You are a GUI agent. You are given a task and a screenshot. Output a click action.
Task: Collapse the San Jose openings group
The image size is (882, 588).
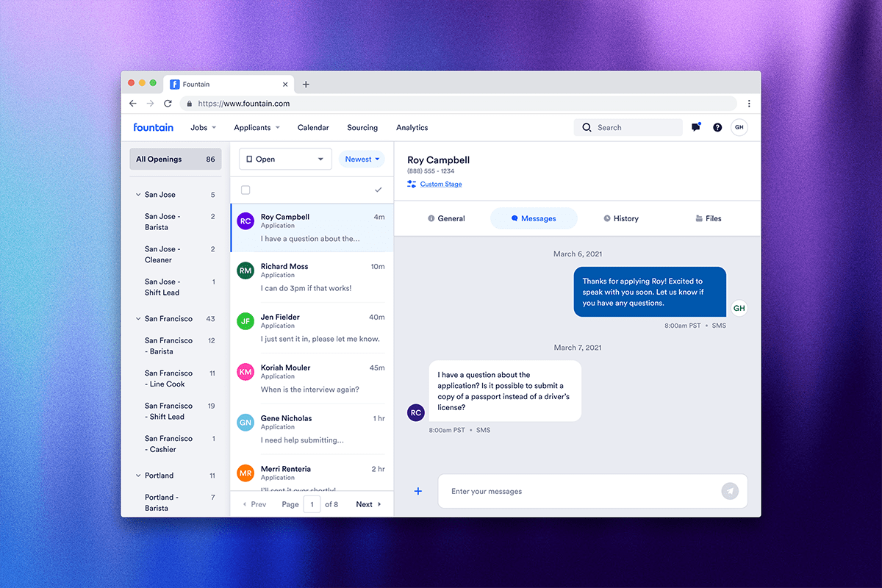(138, 195)
